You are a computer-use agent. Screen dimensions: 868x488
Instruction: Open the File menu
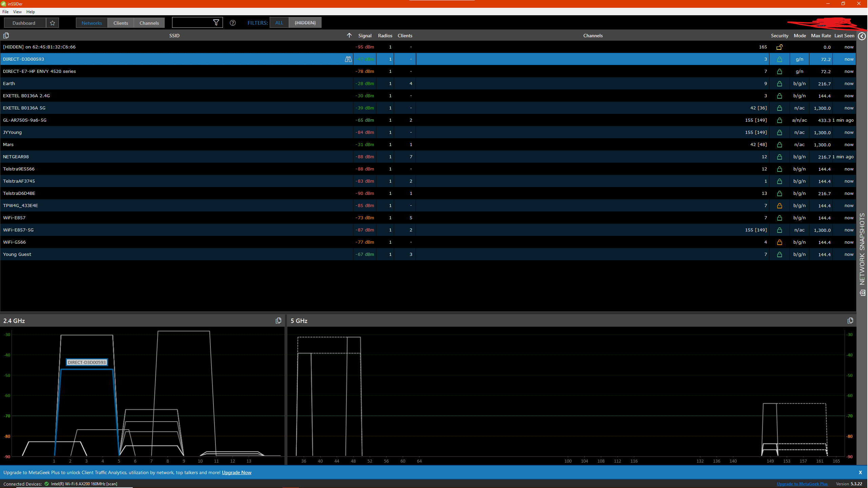[x=5, y=12]
